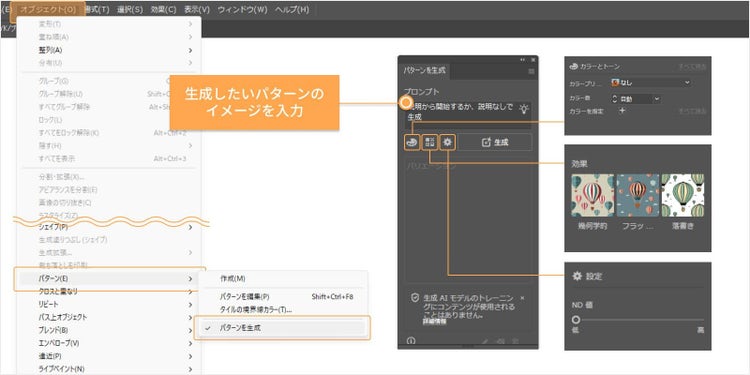Toggle the checked パターンを生成 item
Viewport: 750px width, 375px height.
(x=283, y=328)
